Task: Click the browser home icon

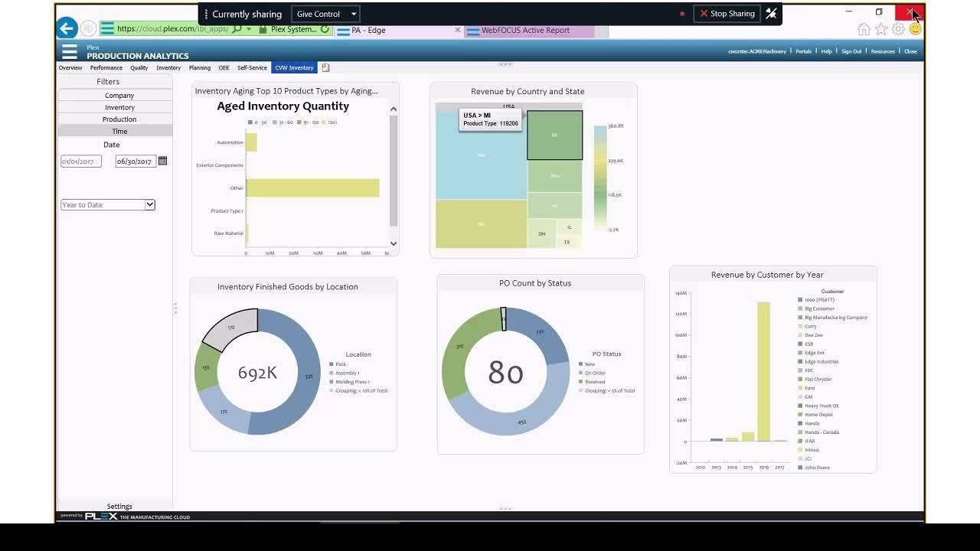Action: point(864,29)
